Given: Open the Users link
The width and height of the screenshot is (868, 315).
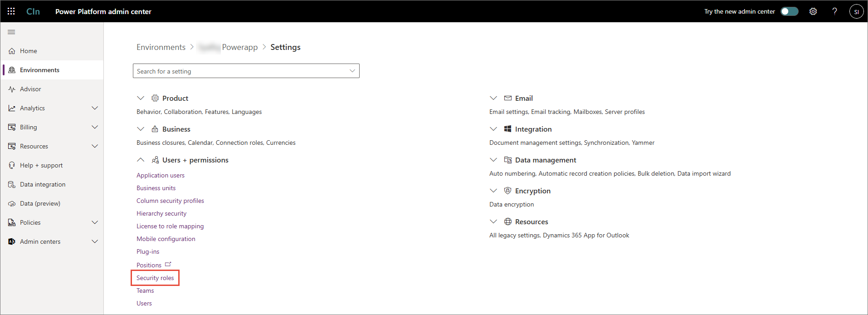Looking at the screenshot, I should (144, 303).
